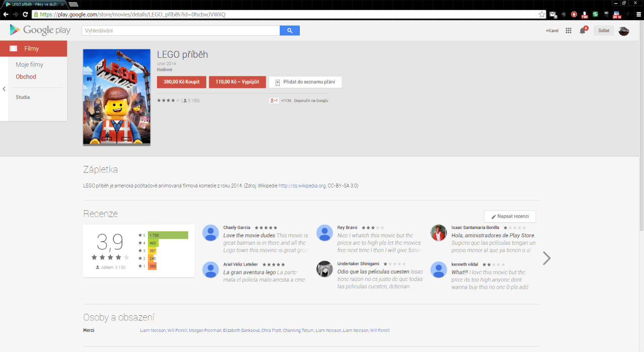The width and height of the screenshot is (644, 352).
Task: Click the Google Play logo
Action: pyautogui.click(x=40, y=30)
